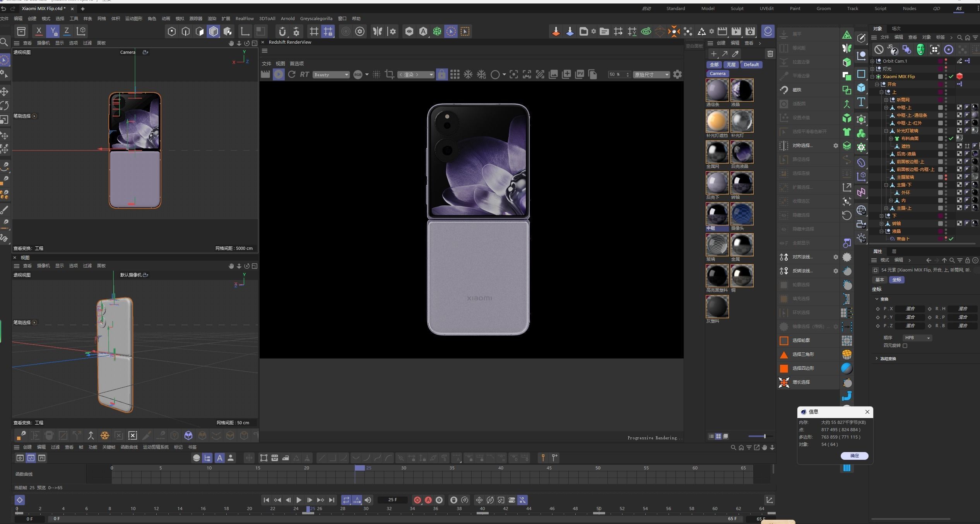The width and height of the screenshot is (980, 524).
Task: Expand the 听筒网 tree node
Action: [x=886, y=100]
